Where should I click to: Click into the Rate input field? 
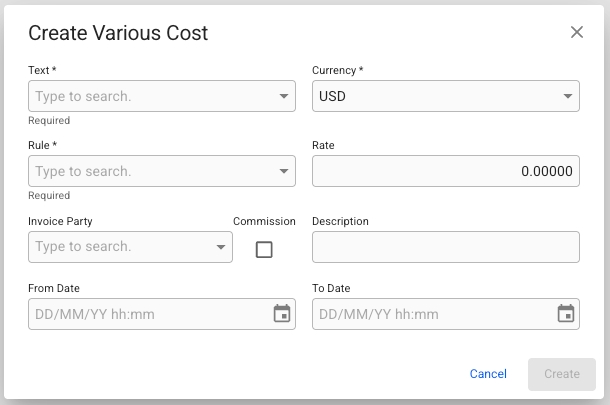click(x=445, y=172)
